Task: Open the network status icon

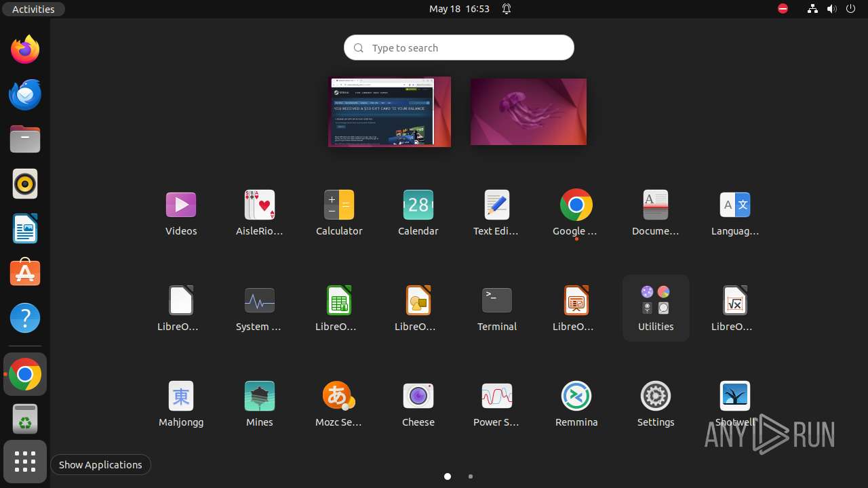Action: (812, 9)
